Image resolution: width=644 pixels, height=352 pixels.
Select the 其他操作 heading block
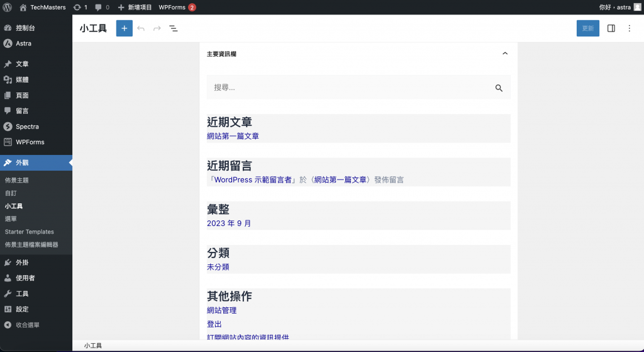coord(230,296)
